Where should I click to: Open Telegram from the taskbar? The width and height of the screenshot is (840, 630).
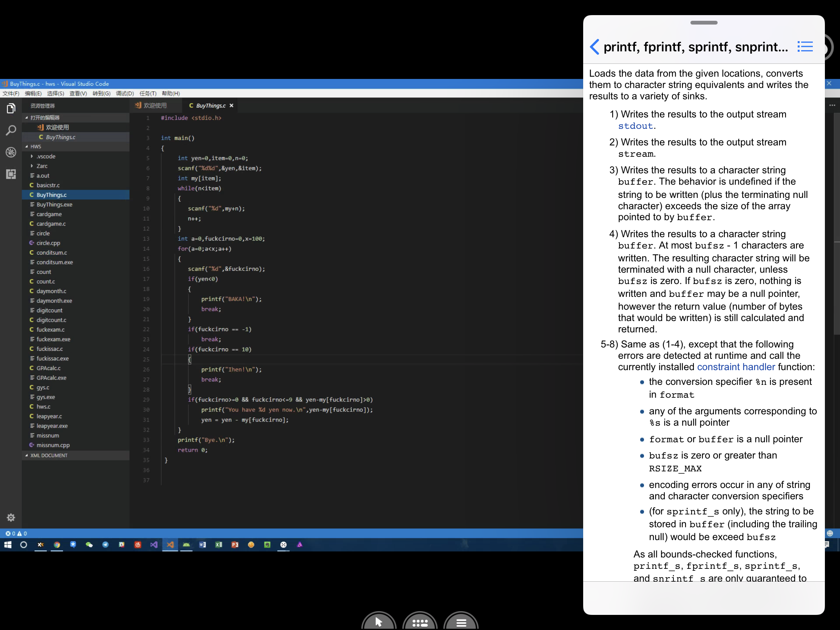tap(106, 545)
